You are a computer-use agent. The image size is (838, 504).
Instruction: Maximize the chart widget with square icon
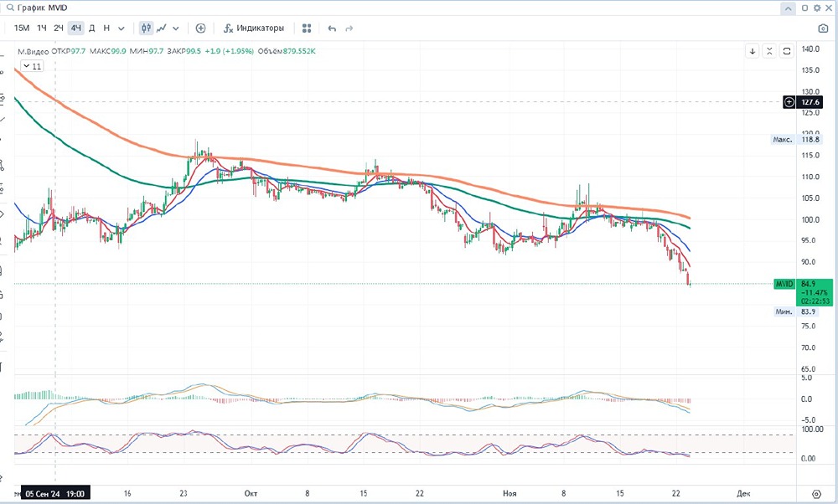coord(804,8)
